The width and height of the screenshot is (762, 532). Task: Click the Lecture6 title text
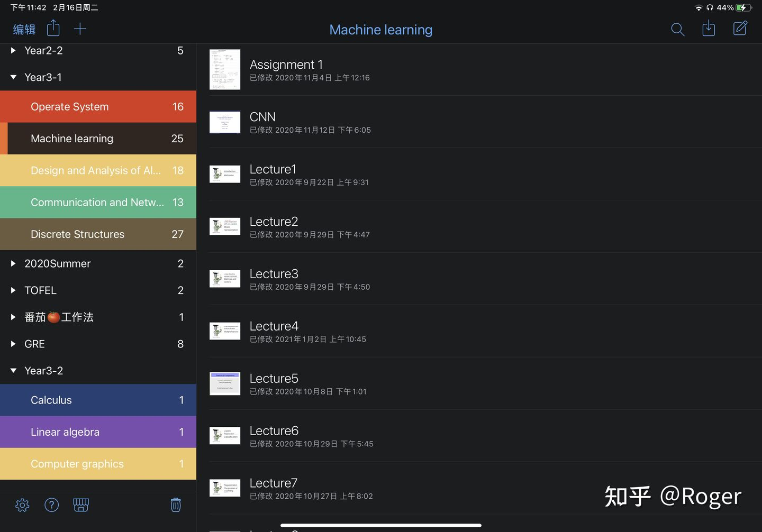tap(274, 431)
